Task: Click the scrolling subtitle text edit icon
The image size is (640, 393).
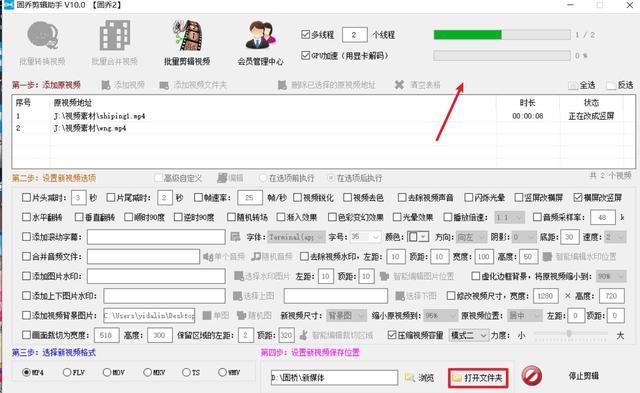Action: tap(236, 237)
